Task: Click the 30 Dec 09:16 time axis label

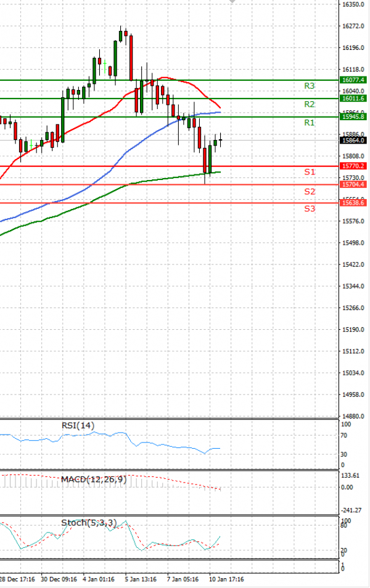Action: (x=59, y=579)
